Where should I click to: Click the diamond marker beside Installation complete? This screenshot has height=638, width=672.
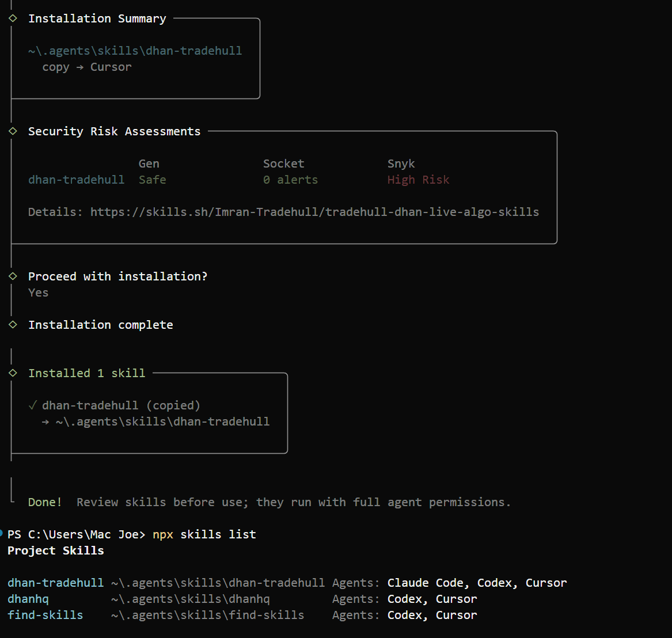coord(13,324)
